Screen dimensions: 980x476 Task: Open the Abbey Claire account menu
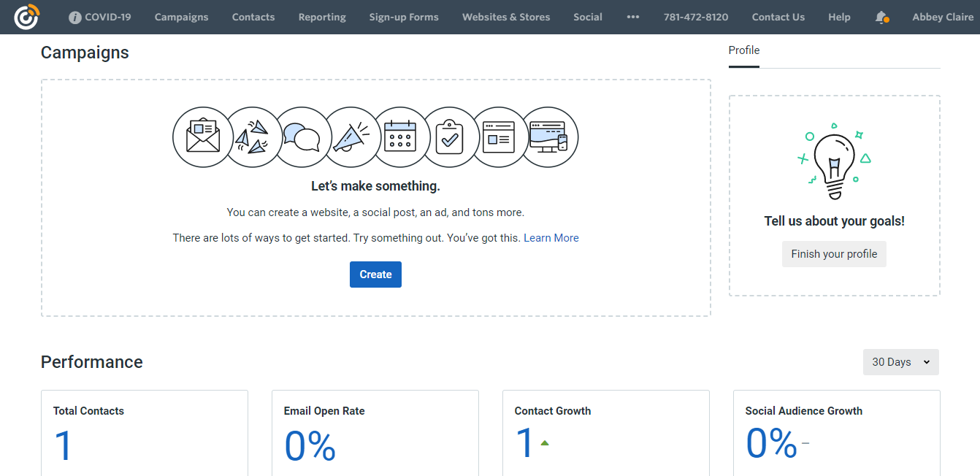(943, 17)
